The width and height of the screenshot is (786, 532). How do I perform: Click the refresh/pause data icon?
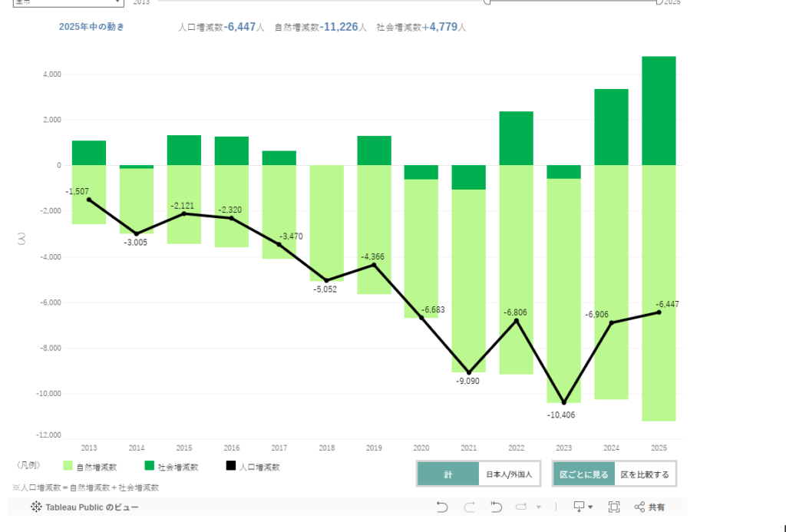point(522,507)
